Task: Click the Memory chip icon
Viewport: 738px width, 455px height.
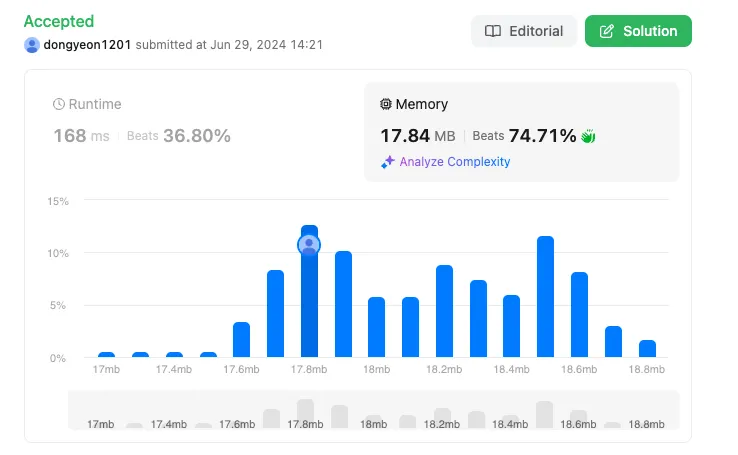Action: 385,104
